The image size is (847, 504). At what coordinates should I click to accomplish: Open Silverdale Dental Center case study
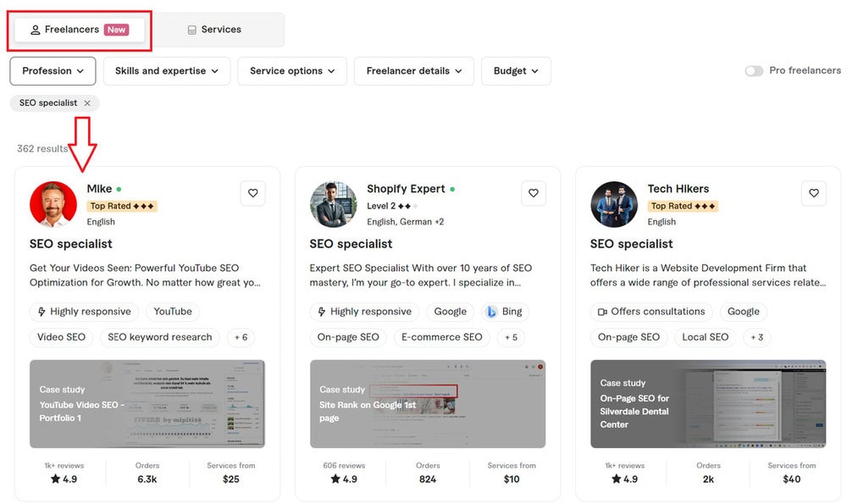[x=708, y=404]
